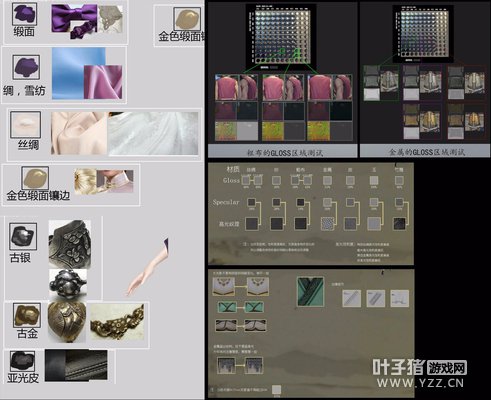Pick the 古金 antique gold material swatch
Viewport: 491px width, 400px height.
tap(27, 315)
